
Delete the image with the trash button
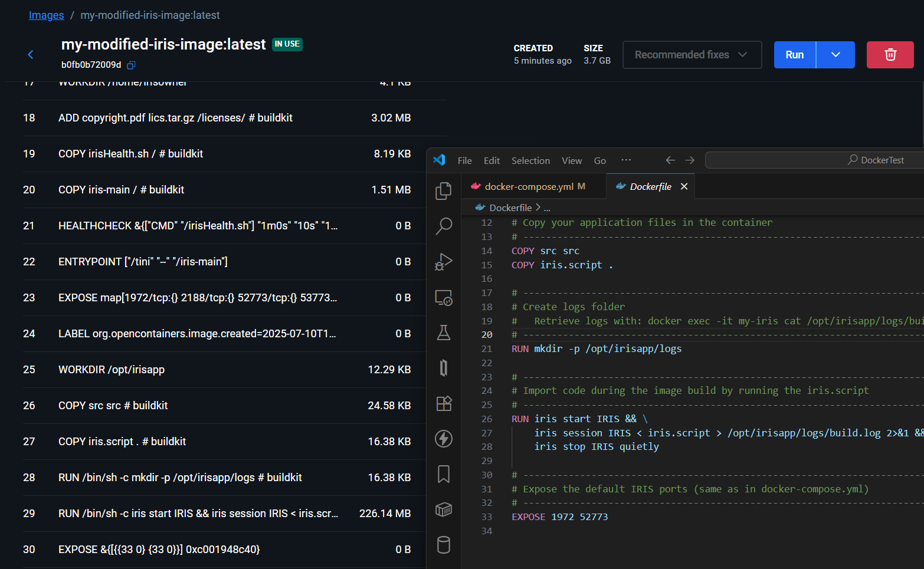[890, 55]
